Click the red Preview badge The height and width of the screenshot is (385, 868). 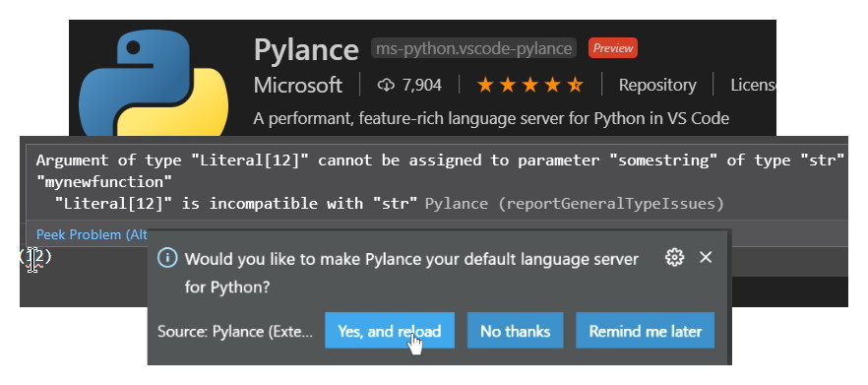[x=613, y=48]
